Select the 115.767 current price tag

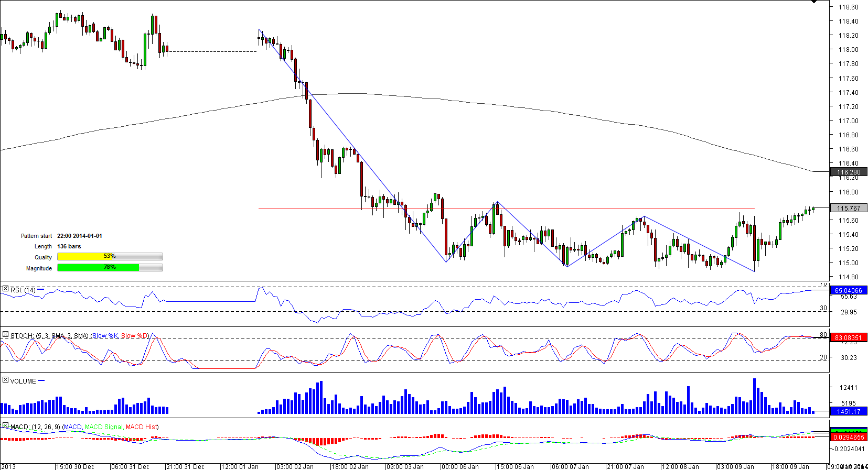[849, 208]
